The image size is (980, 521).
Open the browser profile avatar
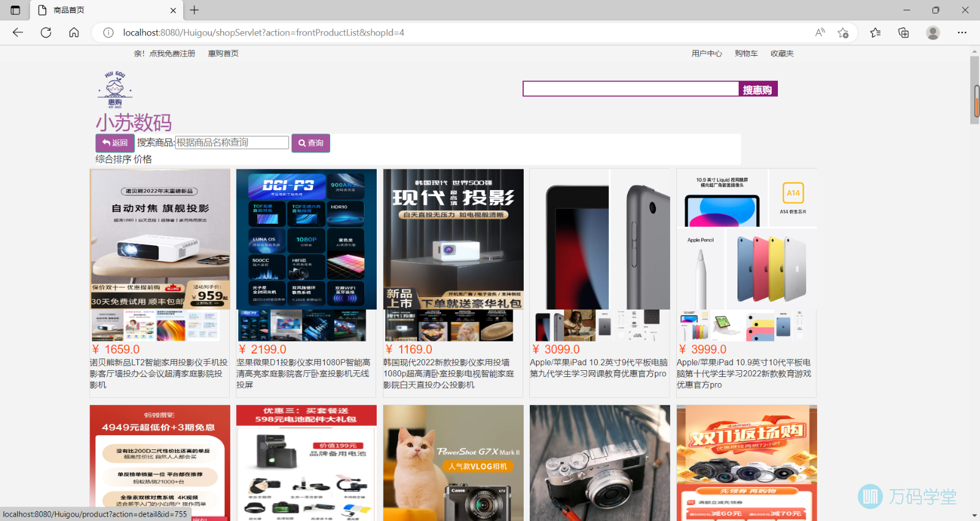click(x=933, y=32)
